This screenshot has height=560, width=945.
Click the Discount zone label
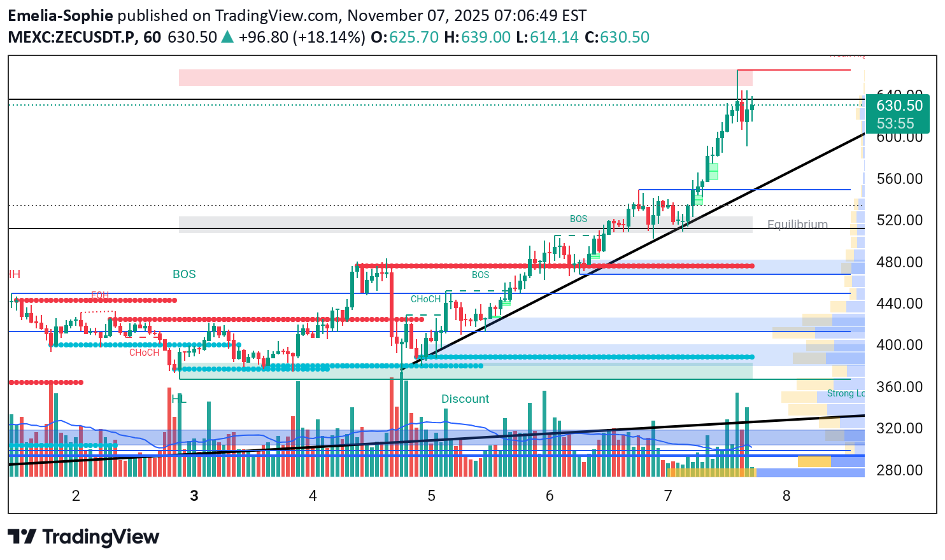coord(465,399)
